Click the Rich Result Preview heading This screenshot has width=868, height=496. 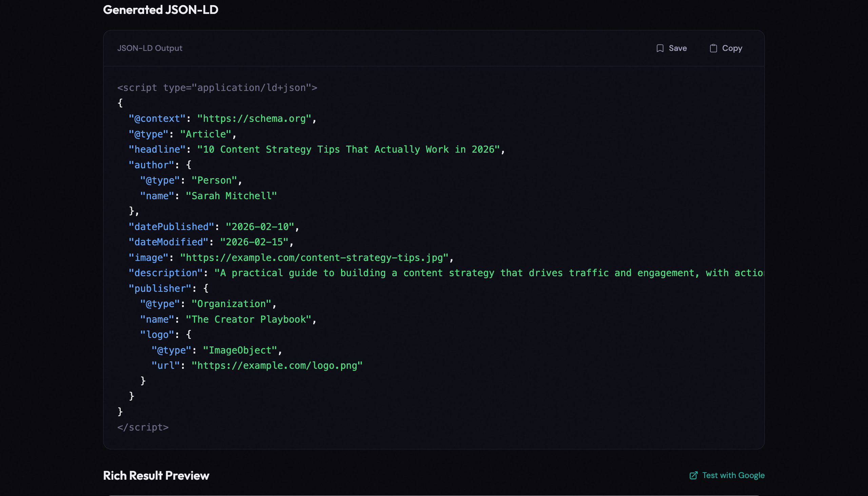coord(156,475)
